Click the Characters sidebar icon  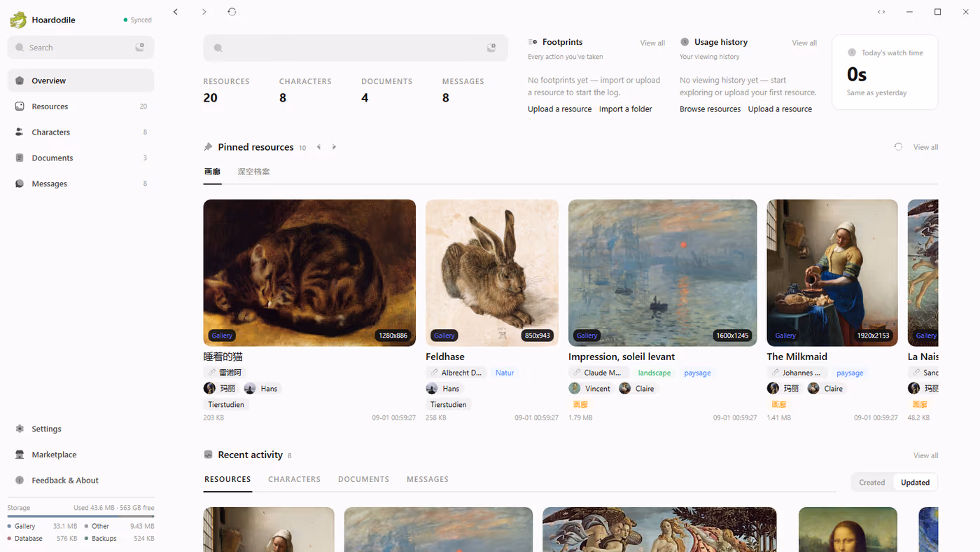pos(20,132)
